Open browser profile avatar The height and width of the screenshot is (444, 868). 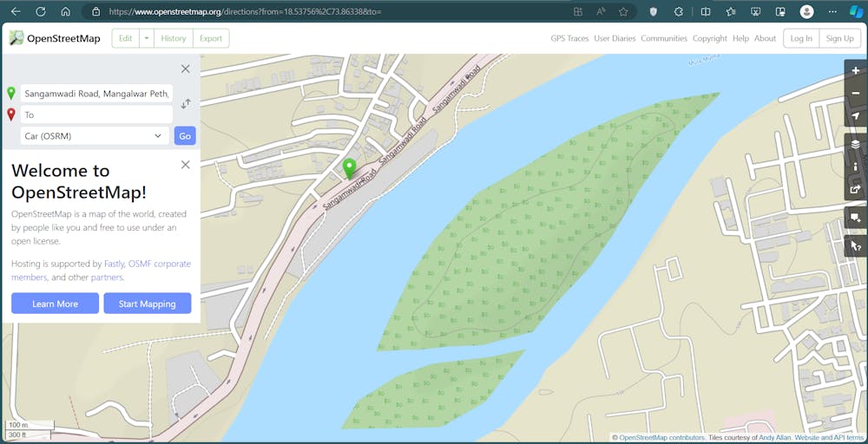pos(807,11)
